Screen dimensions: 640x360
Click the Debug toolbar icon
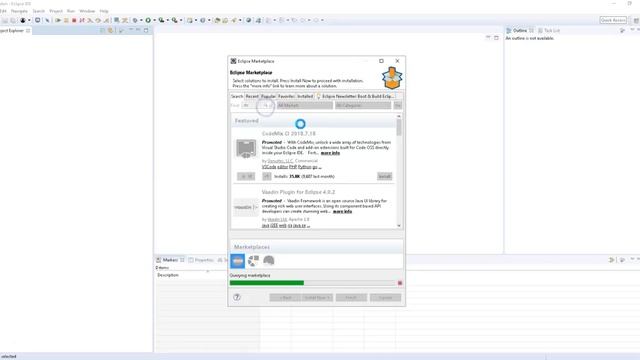pyautogui.click(x=135, y=20)
